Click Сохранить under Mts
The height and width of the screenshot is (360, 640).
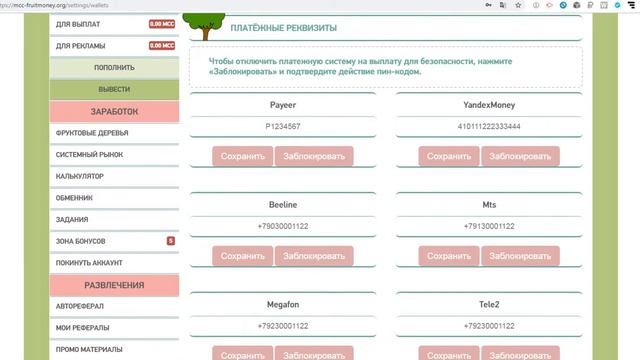coord(449,256)
